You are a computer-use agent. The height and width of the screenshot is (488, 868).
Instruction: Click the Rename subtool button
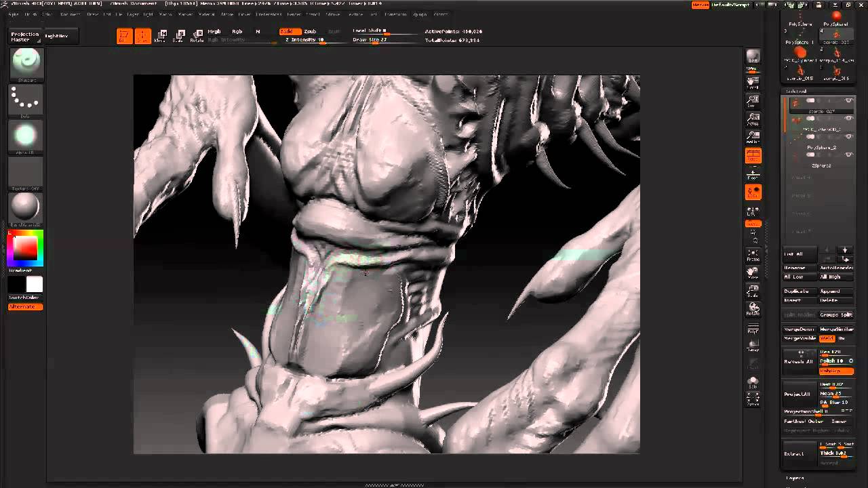[800, 268]
